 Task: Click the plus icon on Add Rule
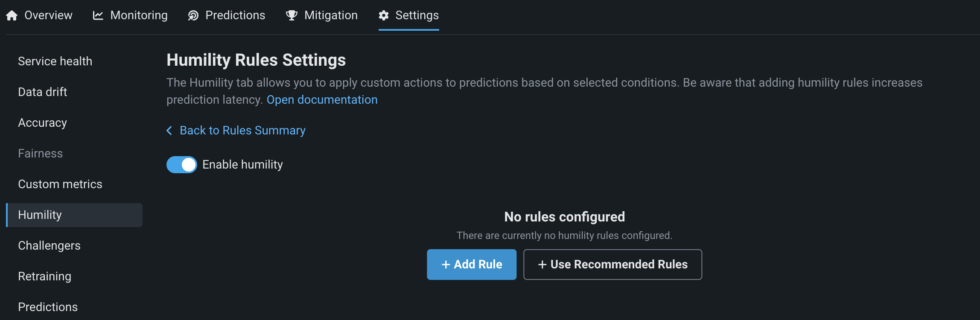coord(446,265)
